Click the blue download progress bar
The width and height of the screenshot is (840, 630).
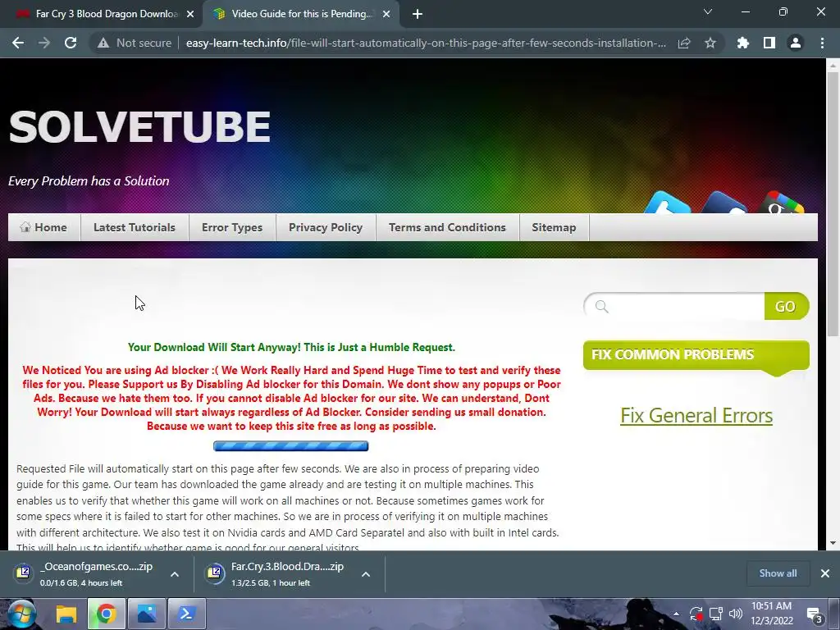tap(291, 445)
